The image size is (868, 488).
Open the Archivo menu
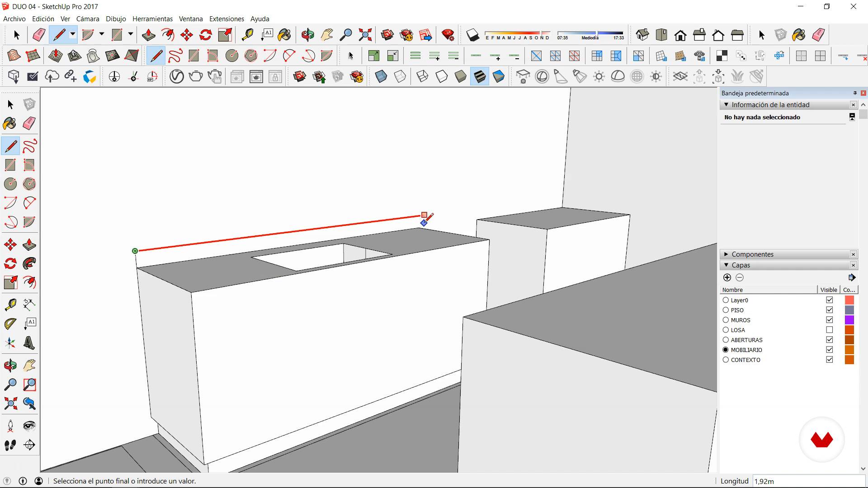(14, 19)
